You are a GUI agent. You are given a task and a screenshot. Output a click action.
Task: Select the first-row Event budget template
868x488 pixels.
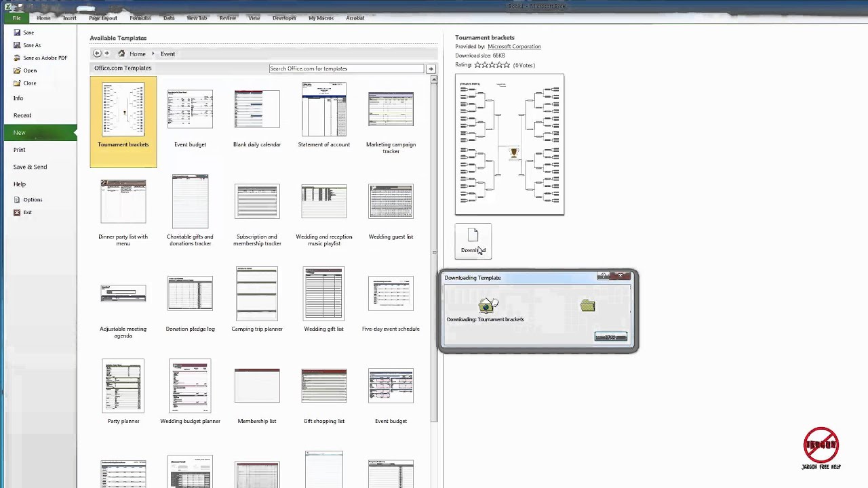[190, 117]
